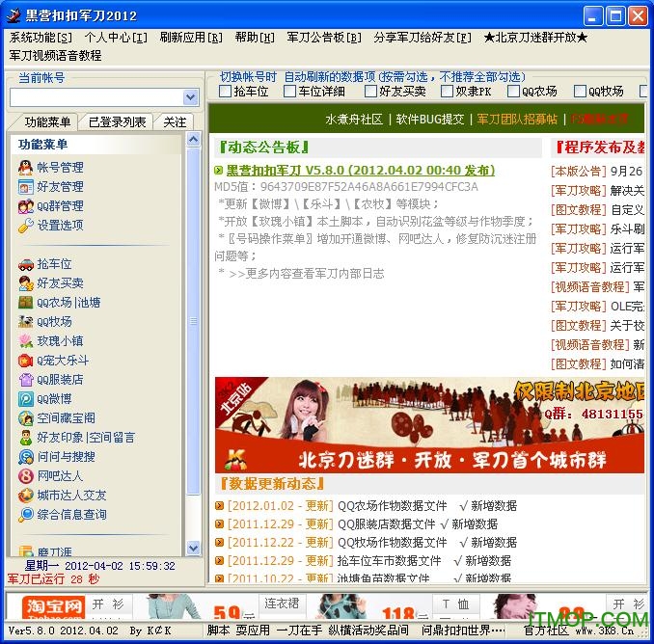This screenshot has height=644, width=654.
Task: Click the 网吧达人 icon
Action: 26,475
